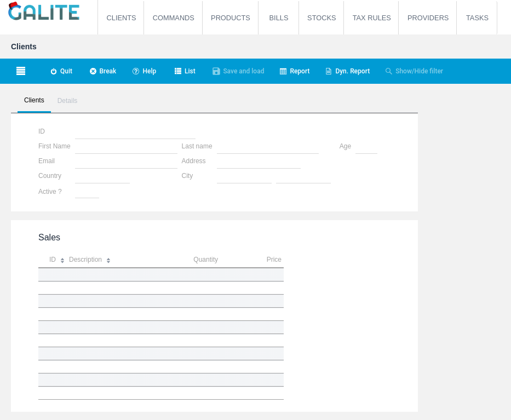This screenshot has height=420, width=511.
Task: Click the first City input field
Action: tap(244, 176)
